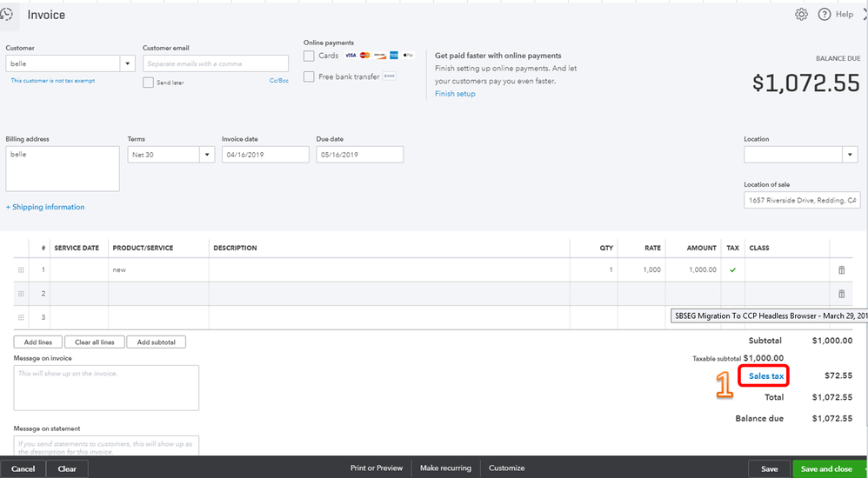
Task: Grab the drag handle of row 1
Action: pos(21,270)
